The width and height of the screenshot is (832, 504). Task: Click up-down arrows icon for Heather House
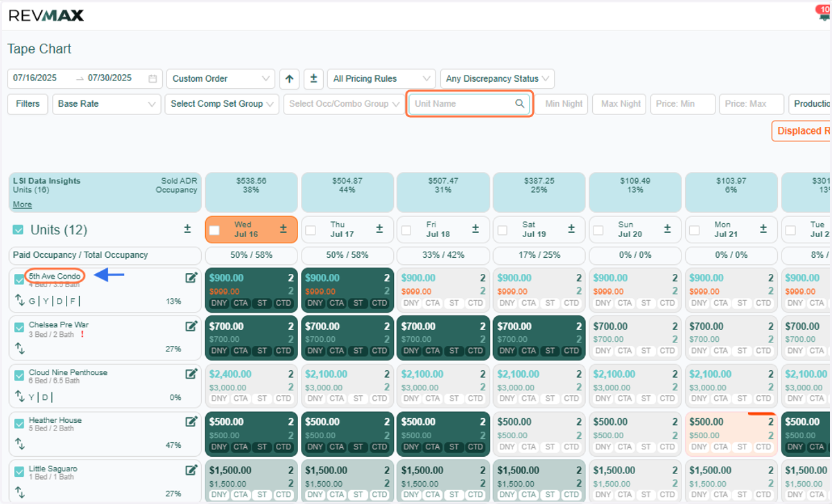pyautogui.click(x=19, y=445)
